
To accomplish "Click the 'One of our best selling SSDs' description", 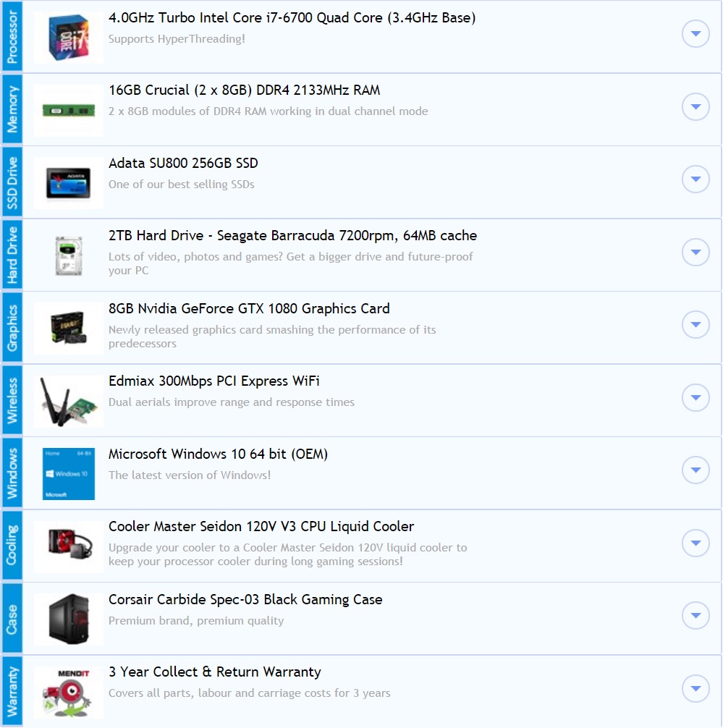I will (182, 185).
